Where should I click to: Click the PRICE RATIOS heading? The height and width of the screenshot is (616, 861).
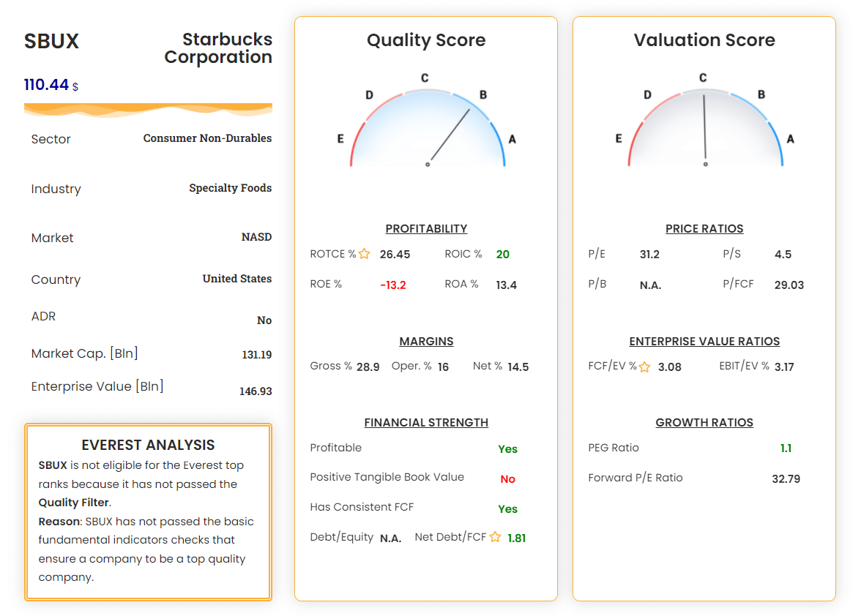[x=704, y=229]
